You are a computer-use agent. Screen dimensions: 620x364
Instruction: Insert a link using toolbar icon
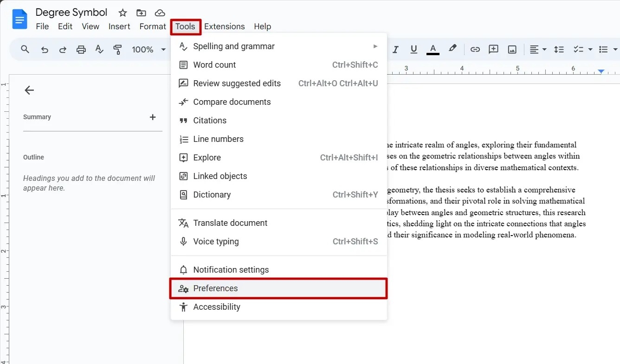click(475, 49)
